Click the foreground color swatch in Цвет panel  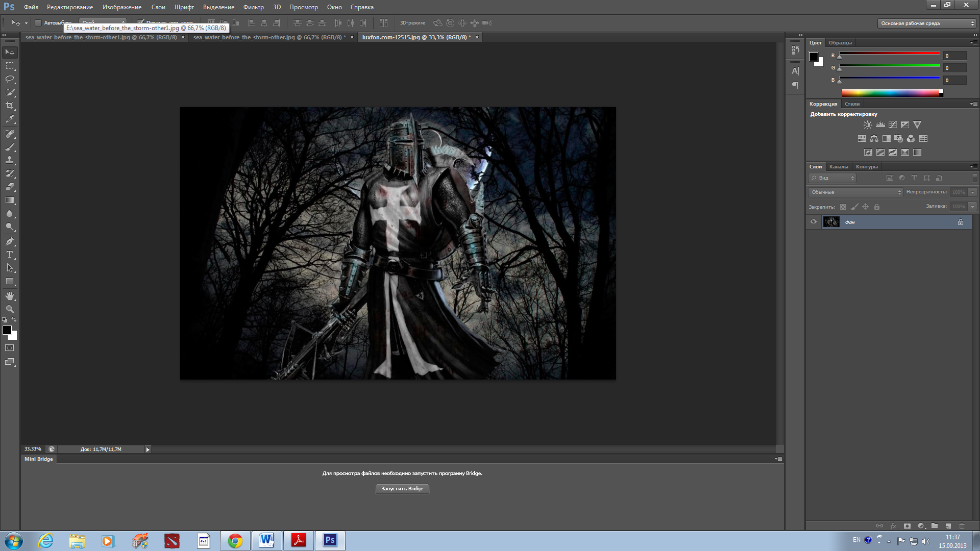(x=814, y=57)
